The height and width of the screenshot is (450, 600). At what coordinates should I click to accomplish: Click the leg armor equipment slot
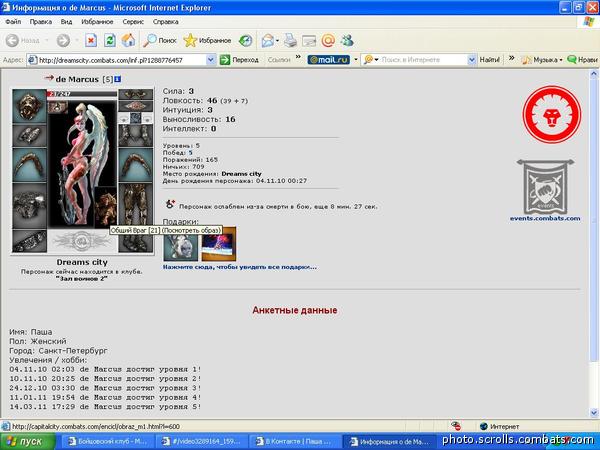135,205
